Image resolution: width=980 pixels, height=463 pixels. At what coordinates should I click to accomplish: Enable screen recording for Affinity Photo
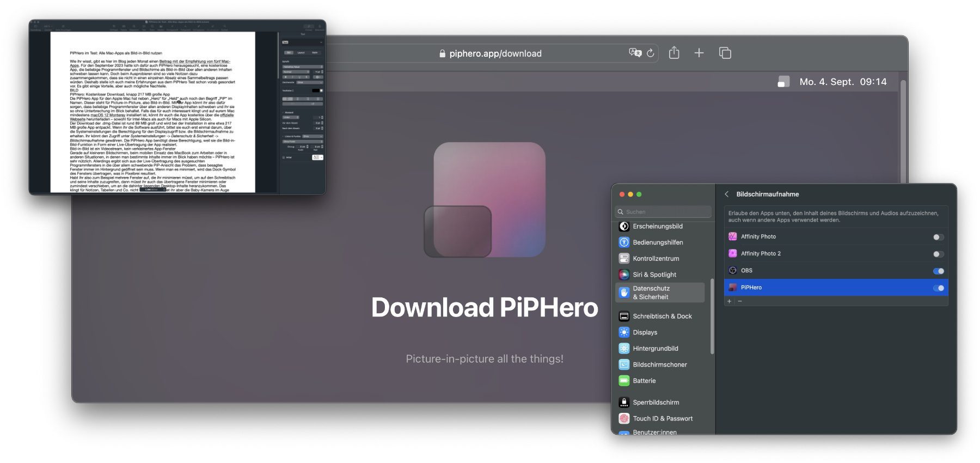(938, 237)
